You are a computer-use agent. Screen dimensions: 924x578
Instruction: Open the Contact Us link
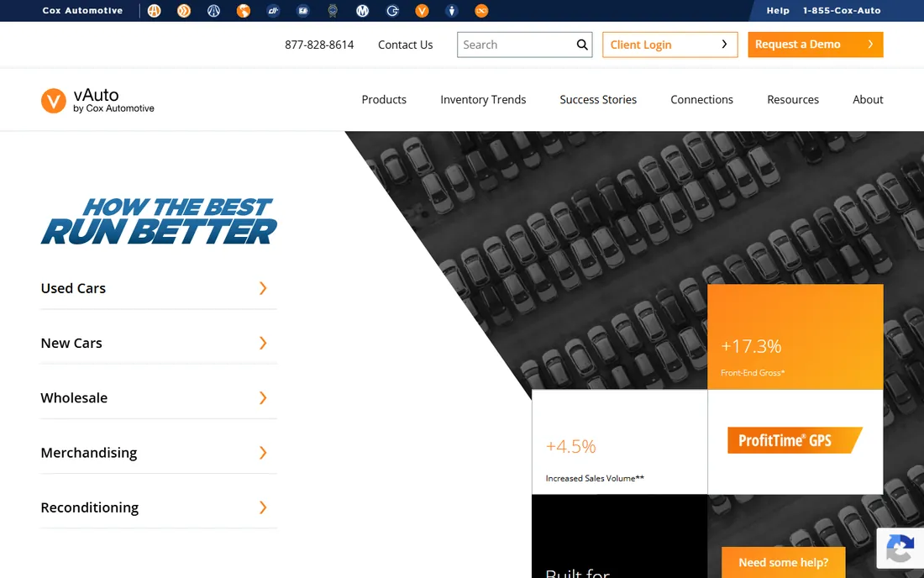point(406,45)
